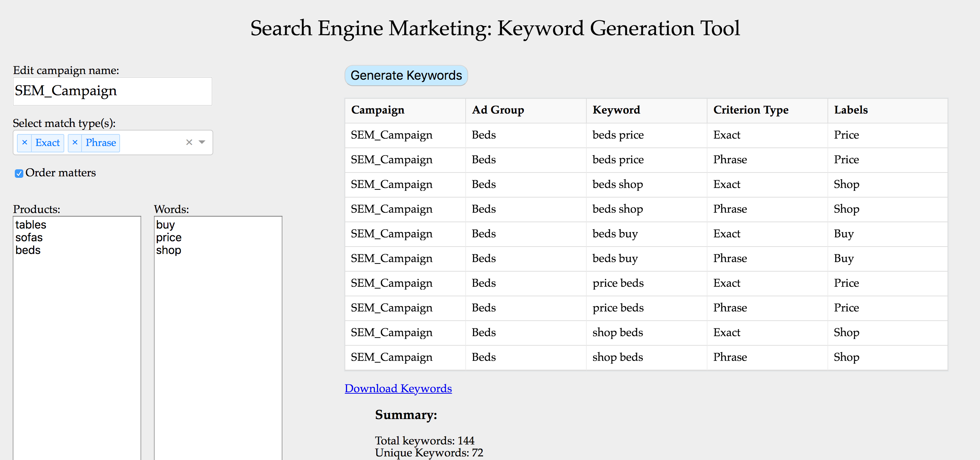
Task: Click the 'shop beds' Phrase row keyword
Action: click(617, 357)
